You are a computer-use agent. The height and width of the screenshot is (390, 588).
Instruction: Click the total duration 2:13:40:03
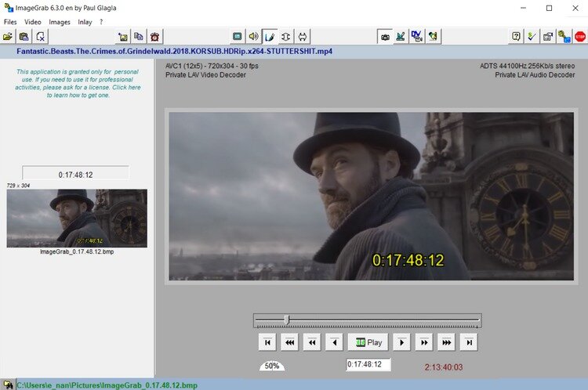coord(444,367)
